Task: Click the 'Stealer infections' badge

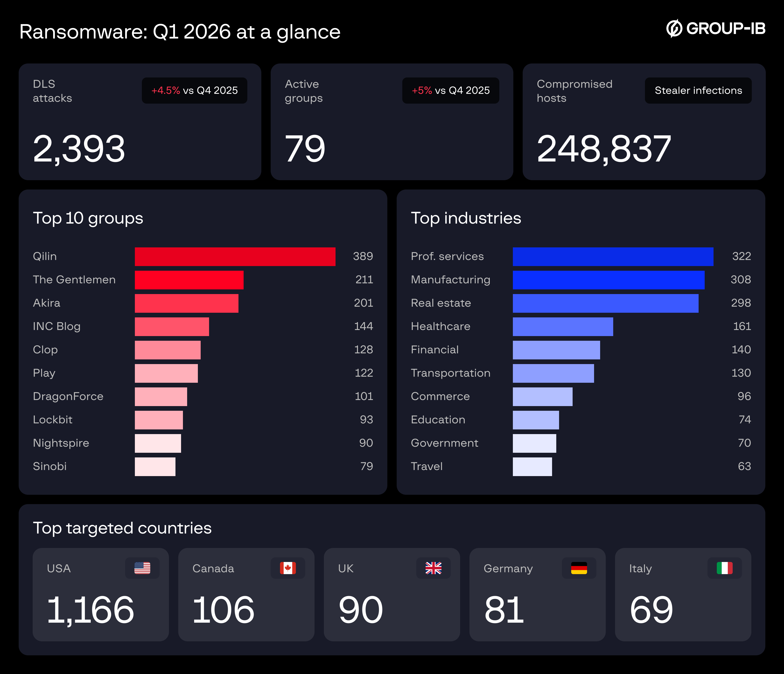Action: pyautogui.click(x=698, y=91)
